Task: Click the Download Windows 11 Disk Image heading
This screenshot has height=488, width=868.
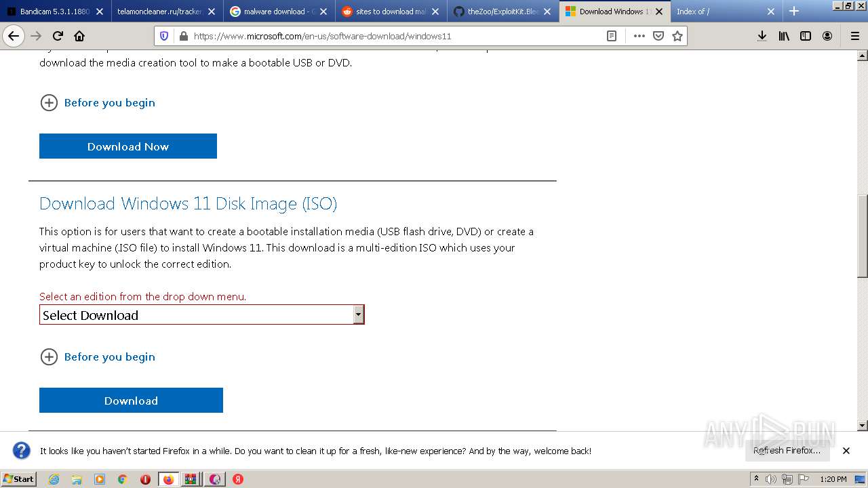Action: 188,203
